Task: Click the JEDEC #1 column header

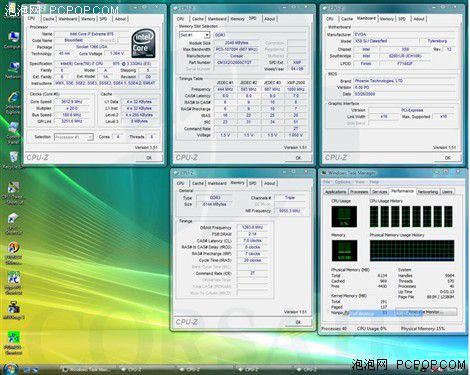Action: point(225,82)
